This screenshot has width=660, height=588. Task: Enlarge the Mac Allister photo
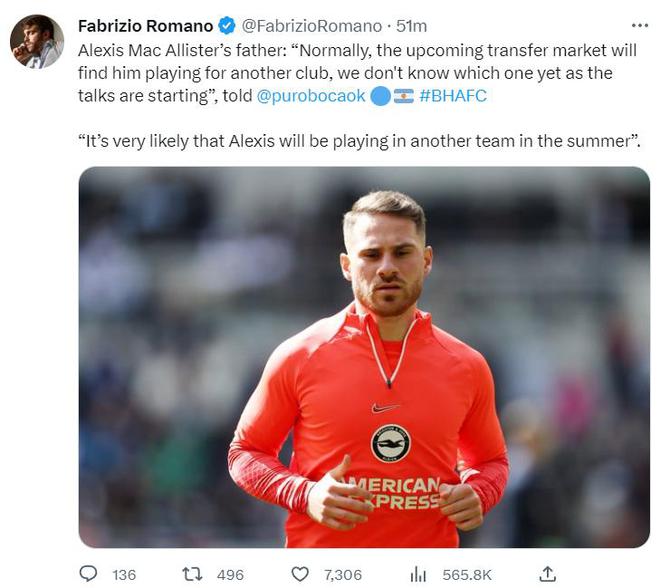coord(364,356)
